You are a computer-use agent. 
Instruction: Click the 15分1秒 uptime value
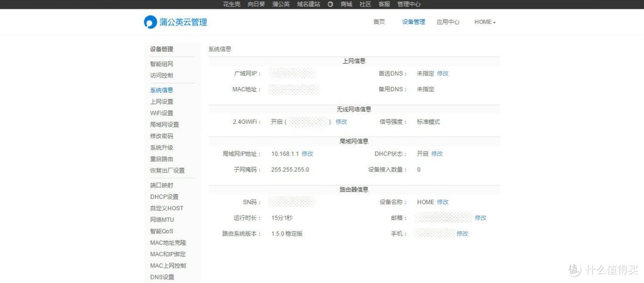(281, 218)
